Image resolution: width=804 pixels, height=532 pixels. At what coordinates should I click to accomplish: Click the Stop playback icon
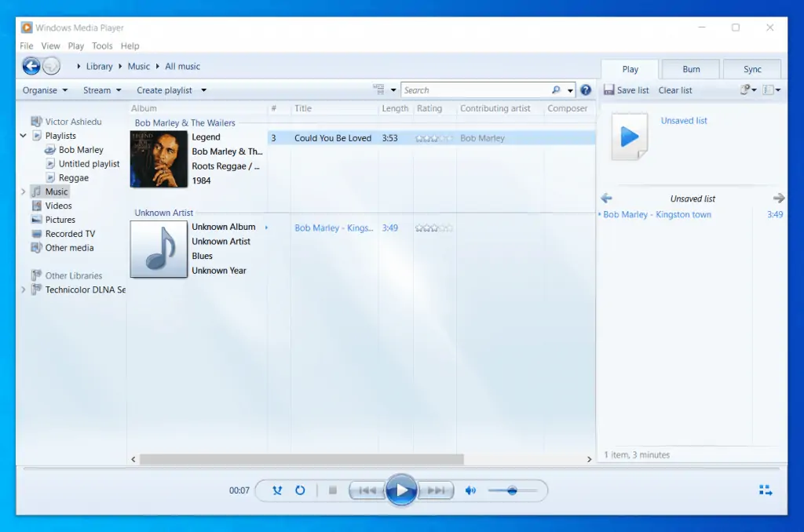coord(332,490)
